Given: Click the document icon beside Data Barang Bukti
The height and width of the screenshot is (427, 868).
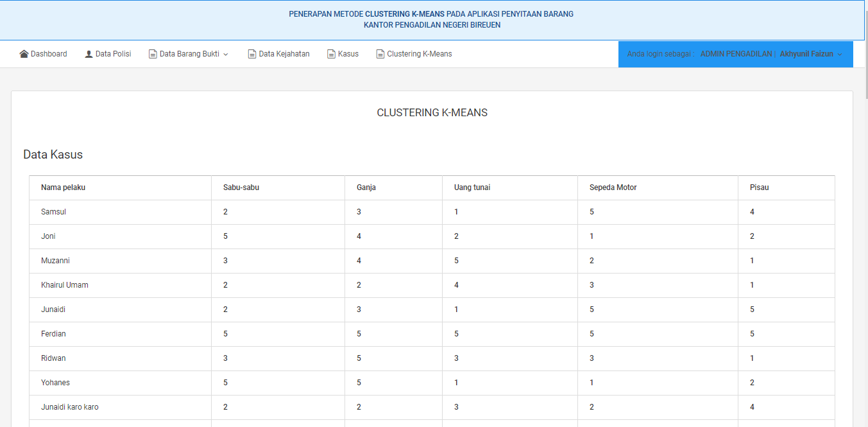Looking at the screenshot, I should [153, 54].
